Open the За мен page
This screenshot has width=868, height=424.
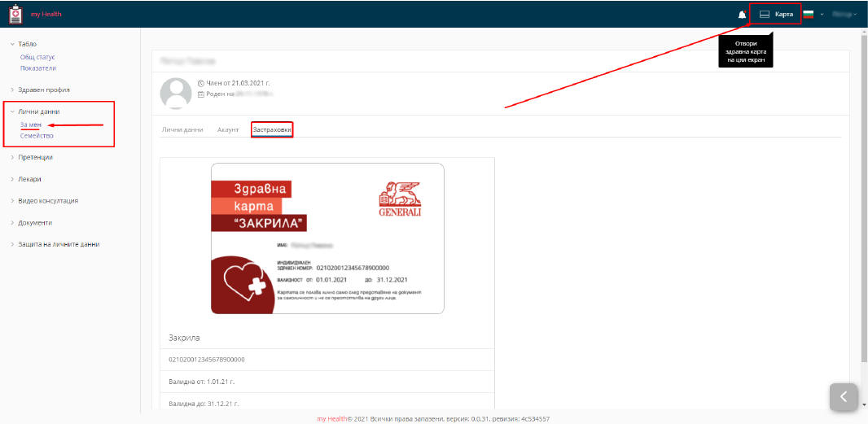[30, 125]
